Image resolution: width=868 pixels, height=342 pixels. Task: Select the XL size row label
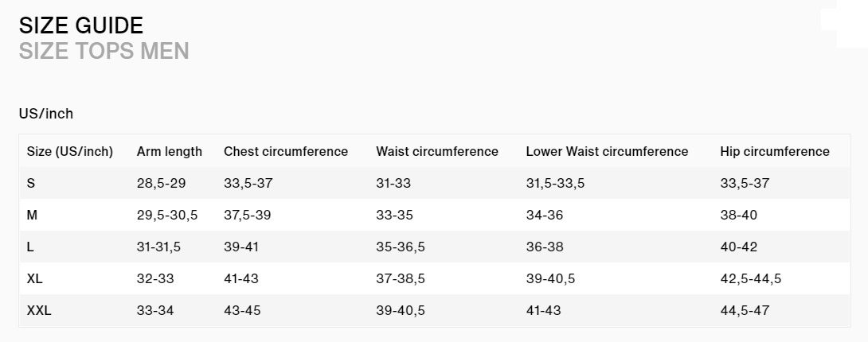pos(34,278)
